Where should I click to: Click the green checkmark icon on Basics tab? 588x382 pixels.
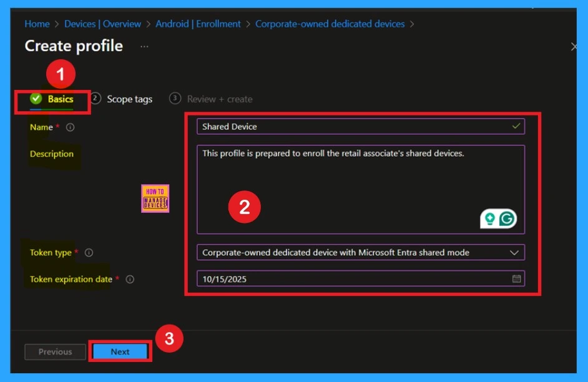click(x=36, y=99)
